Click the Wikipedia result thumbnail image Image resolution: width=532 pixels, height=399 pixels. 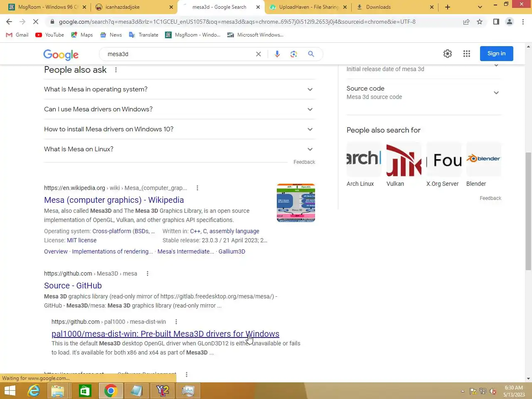click(296, 203)
